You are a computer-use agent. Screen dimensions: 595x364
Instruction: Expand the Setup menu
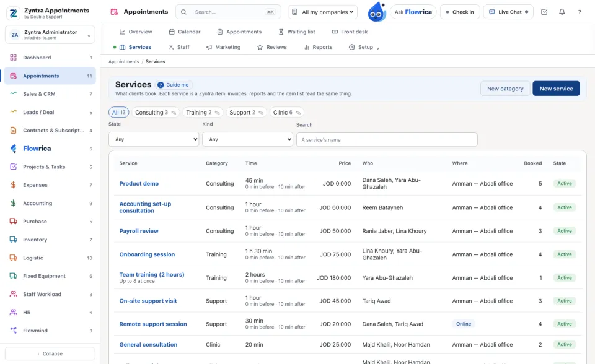click(364, 48)
